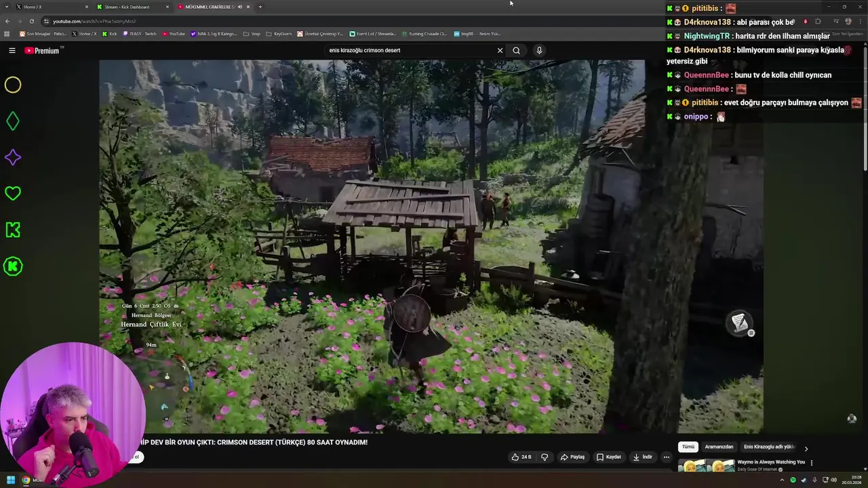
Task: Reload the YouTube page
Action: (31, 21)
